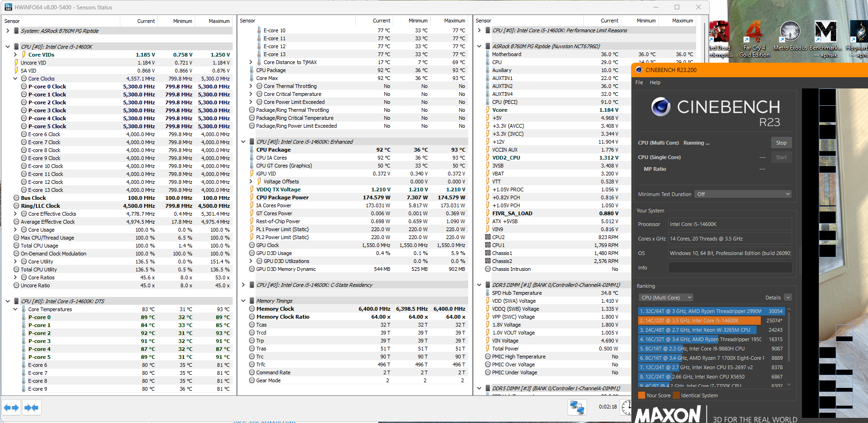Expand the Core VIDs tree node
868x423 pixels.
[15, 55]
